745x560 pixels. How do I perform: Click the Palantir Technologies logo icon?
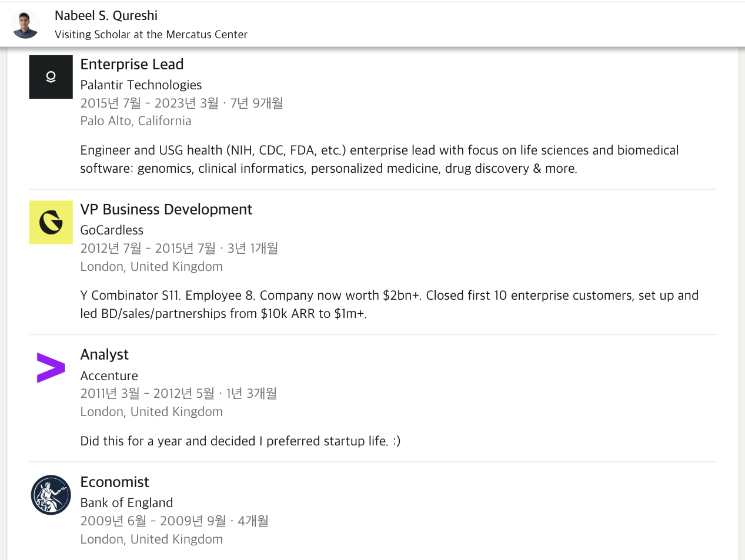pos(51,77)
